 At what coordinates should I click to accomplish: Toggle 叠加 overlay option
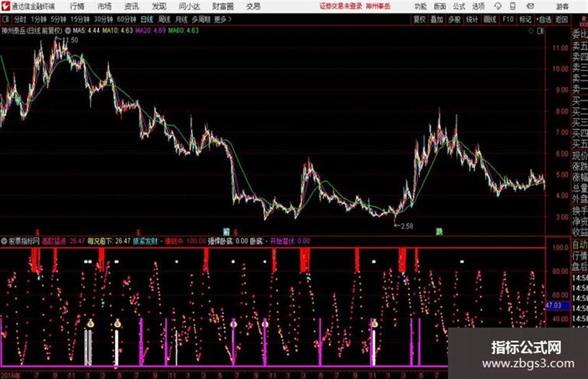pos(437,19)
